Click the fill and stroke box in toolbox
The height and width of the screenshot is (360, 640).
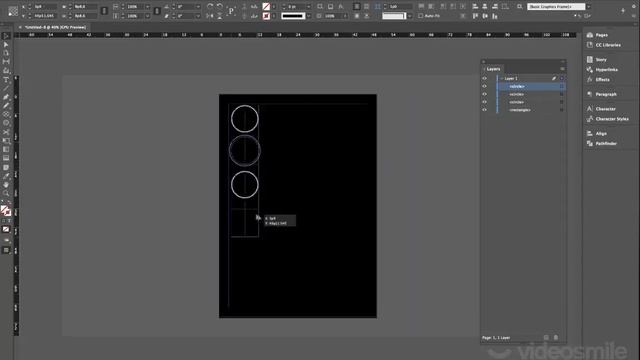pyautogui.click(x=6, y=211)
